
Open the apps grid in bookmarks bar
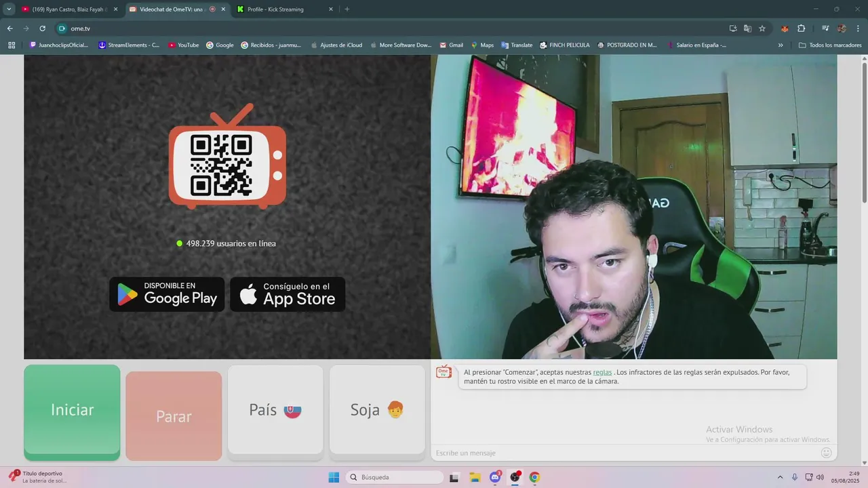[x=12, y=45]
